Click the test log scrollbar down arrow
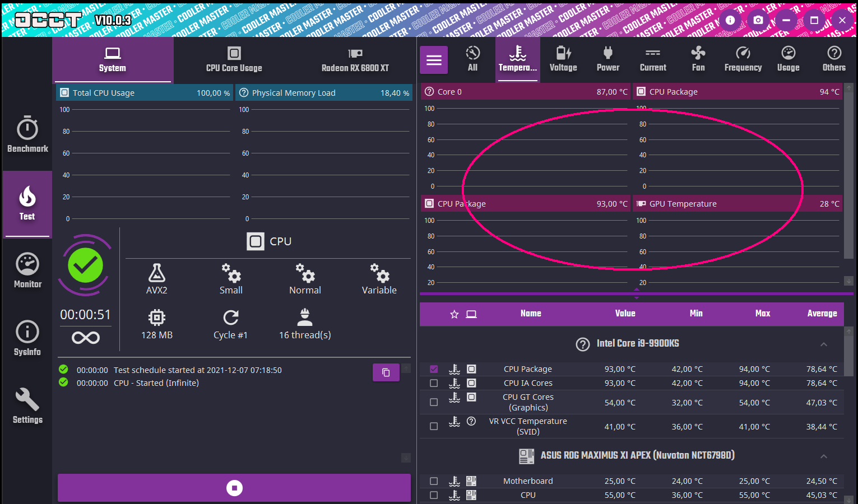Image resolution: width=858 pixels, height=504 pixels. [x=406, y=458]
